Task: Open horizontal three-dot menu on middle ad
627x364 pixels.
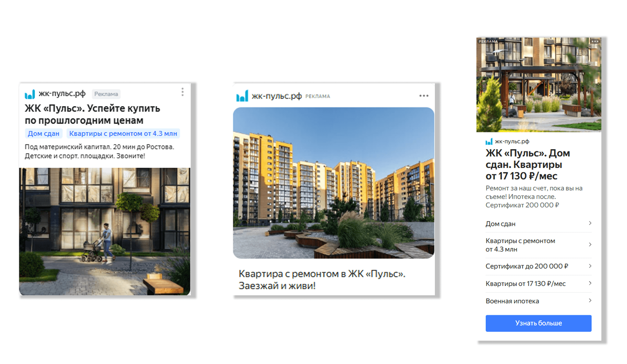Action: tap(424, 96)
